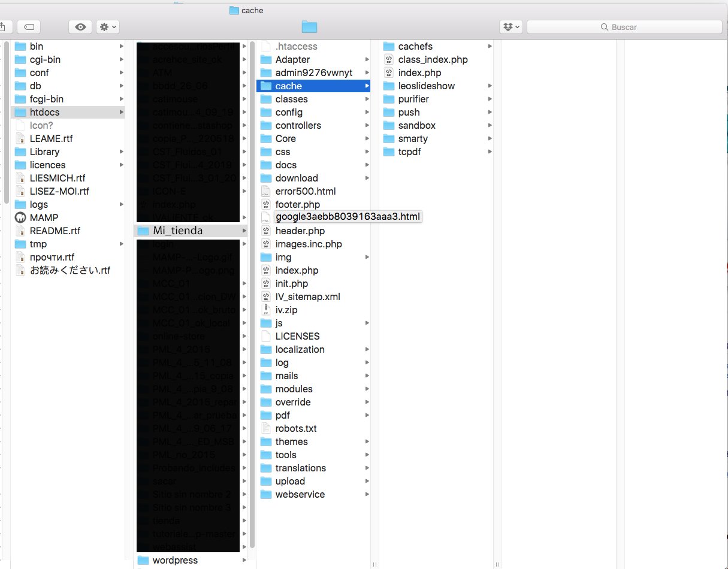Select the bin folder icon
Image resolution: width=728 pixels, height=569 pixels.
tap(20, 46)
